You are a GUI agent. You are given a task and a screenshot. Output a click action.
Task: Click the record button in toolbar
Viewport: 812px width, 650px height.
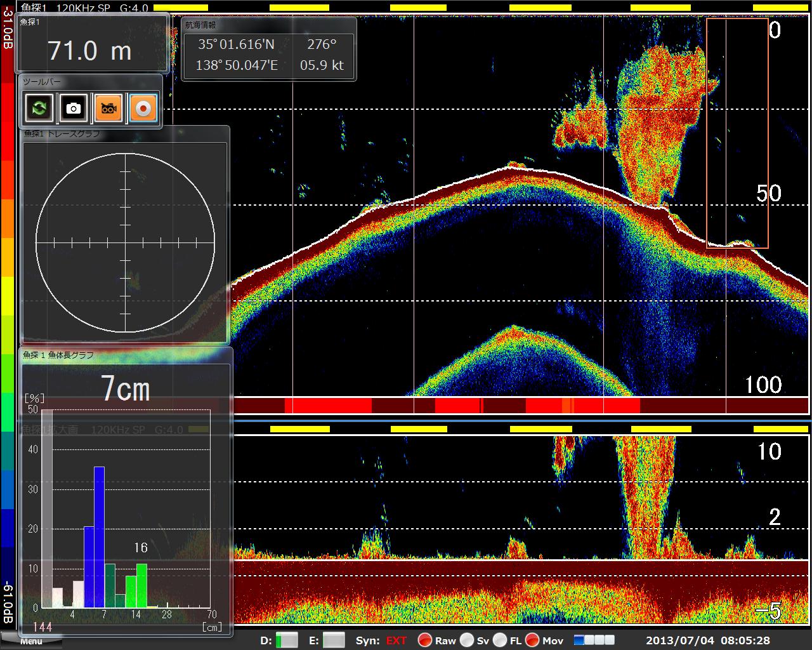tap(143, 108)
